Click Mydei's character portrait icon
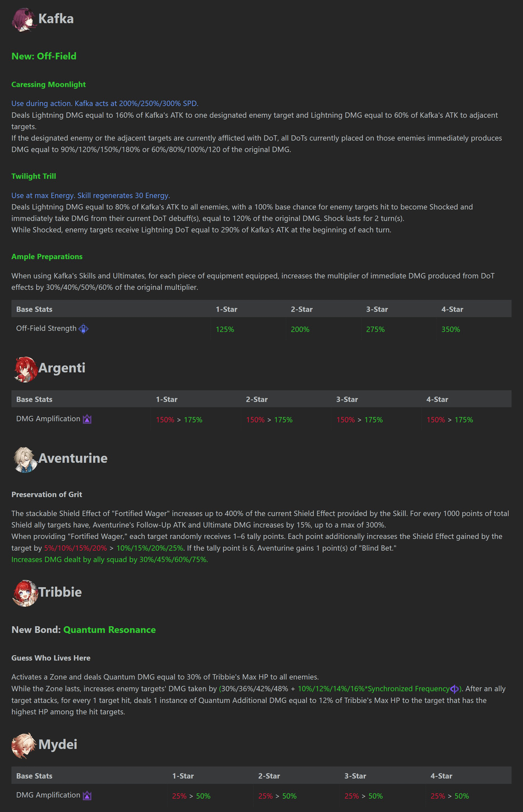523x812 pixels. pos(24,745)
